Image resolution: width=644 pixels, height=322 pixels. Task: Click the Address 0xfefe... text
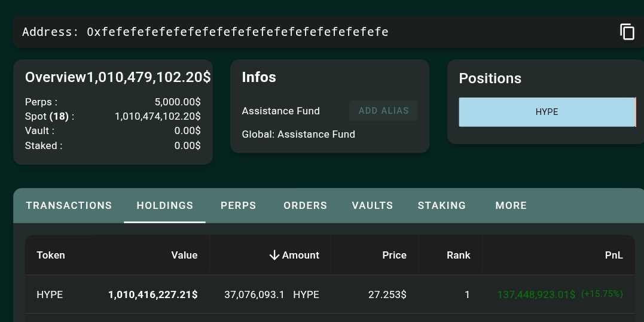coord(205,32)
